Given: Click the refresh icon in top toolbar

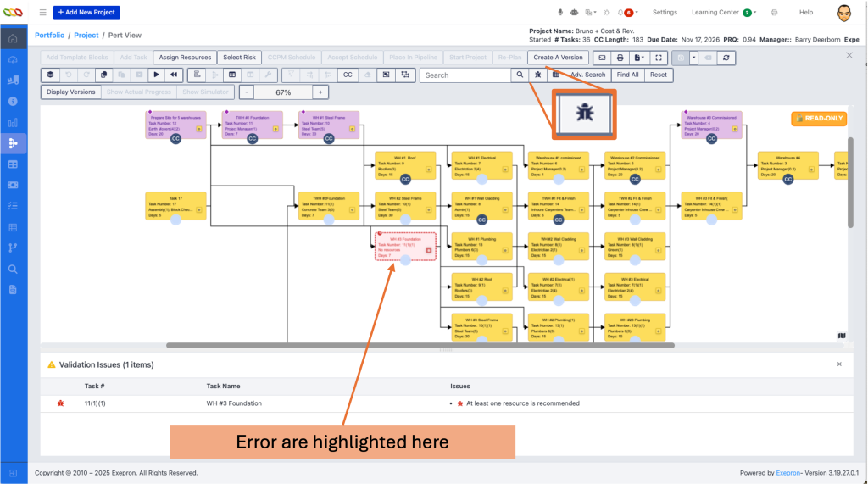Looking at the screenshot, I should [726, 58].
